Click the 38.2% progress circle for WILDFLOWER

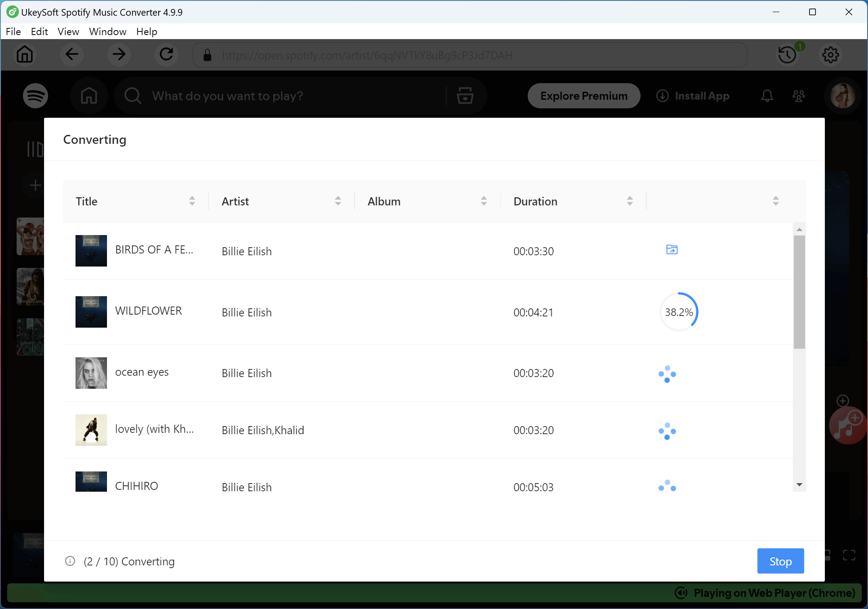click(679, 311)
